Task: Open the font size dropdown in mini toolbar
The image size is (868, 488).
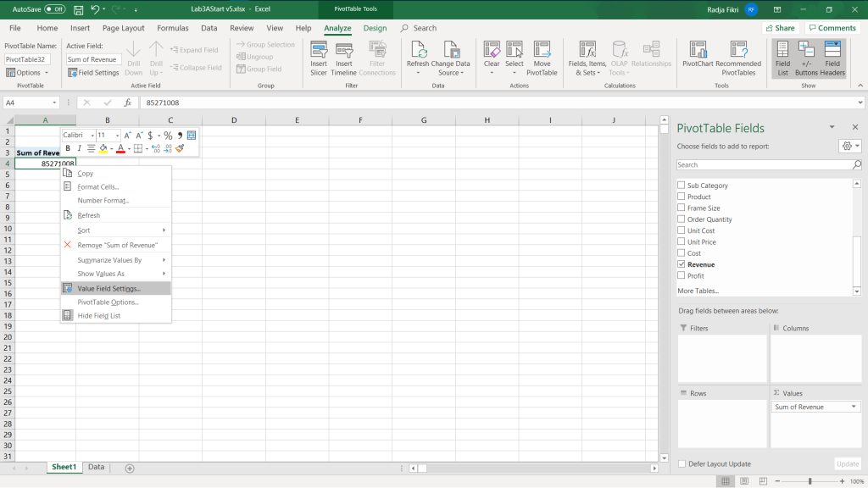Action: pos(116,136)
